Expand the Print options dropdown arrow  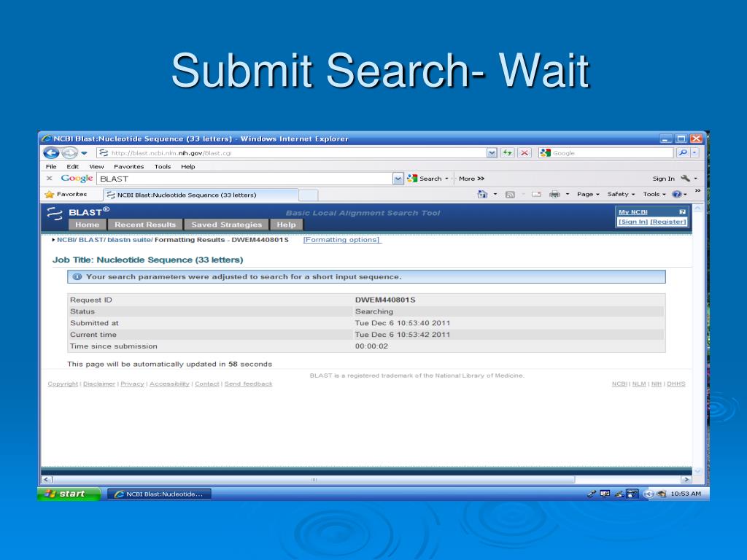click(x=568, y=194)
